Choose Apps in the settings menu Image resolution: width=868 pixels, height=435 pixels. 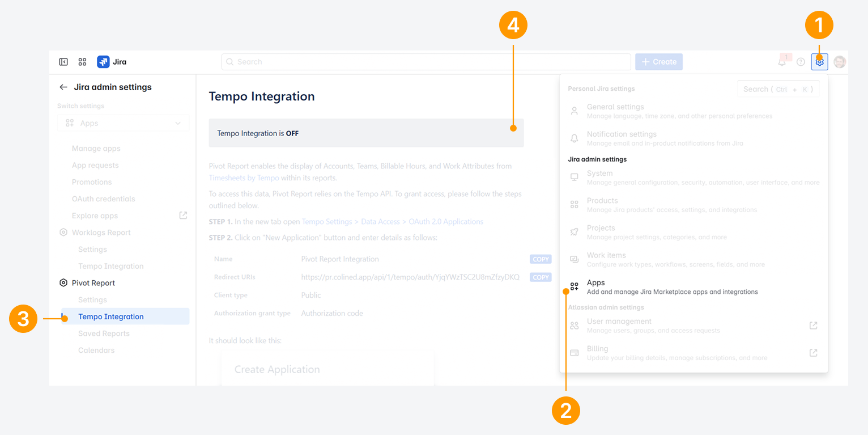point(693,287)
